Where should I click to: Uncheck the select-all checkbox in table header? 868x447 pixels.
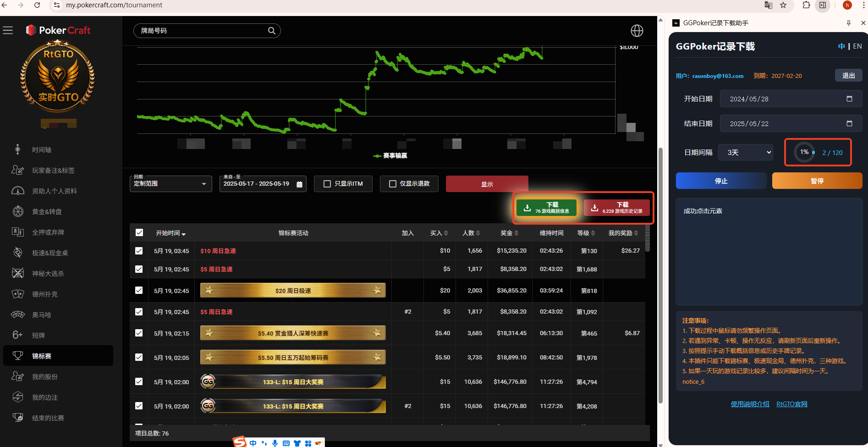tap(139, 233)
